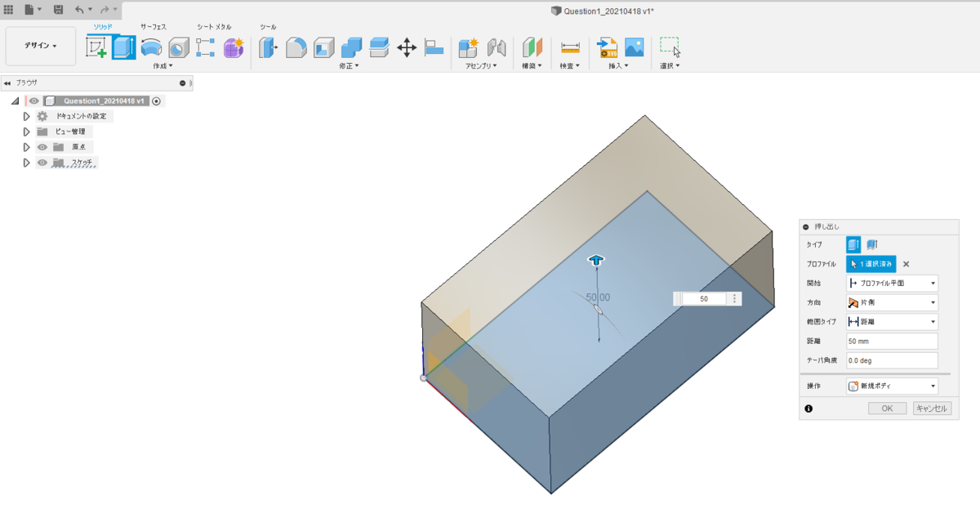Image resolution: width=980 pixels, height=523 pixels.
Task: Expand the 原点 tree node
Action: pos(26,147)
